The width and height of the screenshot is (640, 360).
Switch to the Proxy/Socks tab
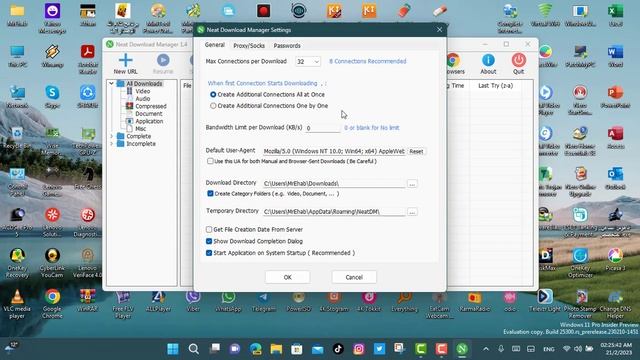point(249,46)
